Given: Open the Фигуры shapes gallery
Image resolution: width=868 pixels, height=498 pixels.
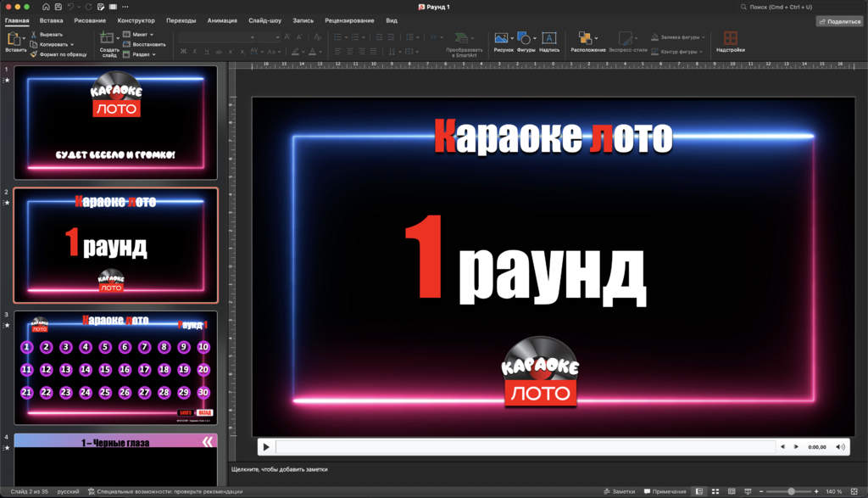Looking at the screenshot, I should (524, 38).
